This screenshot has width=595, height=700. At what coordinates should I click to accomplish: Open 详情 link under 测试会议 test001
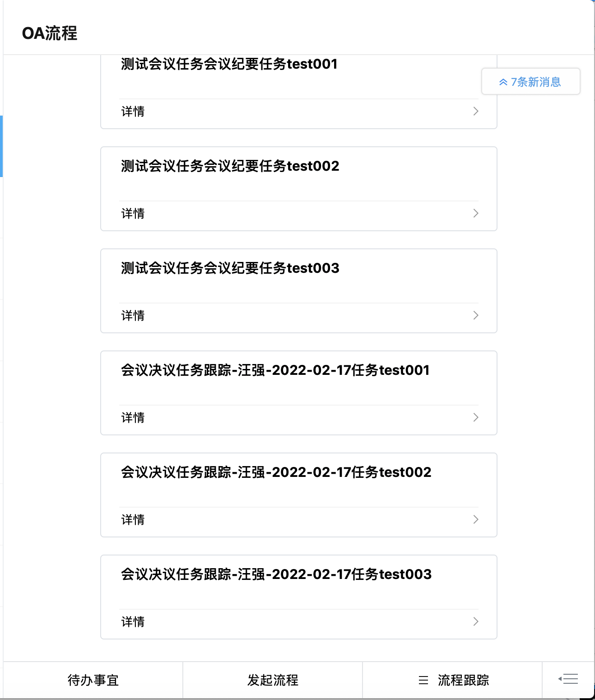[133, 112]
